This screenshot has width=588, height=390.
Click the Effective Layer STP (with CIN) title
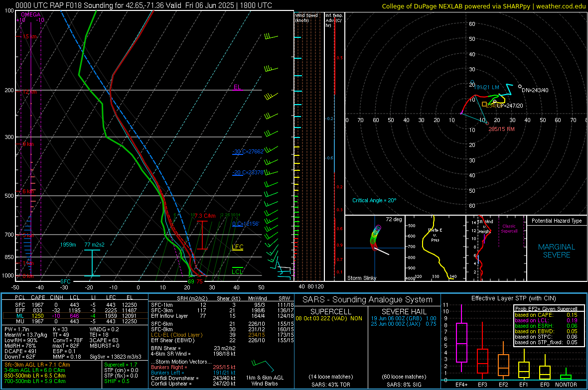pos(513,298)
